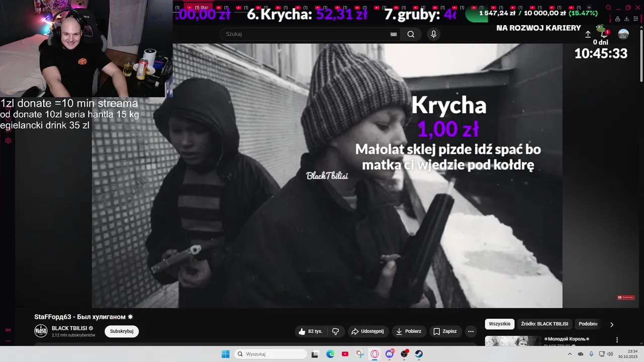Open OBS Studio from the taskbar
Screen dimensions: 644x362
point(404,354)
